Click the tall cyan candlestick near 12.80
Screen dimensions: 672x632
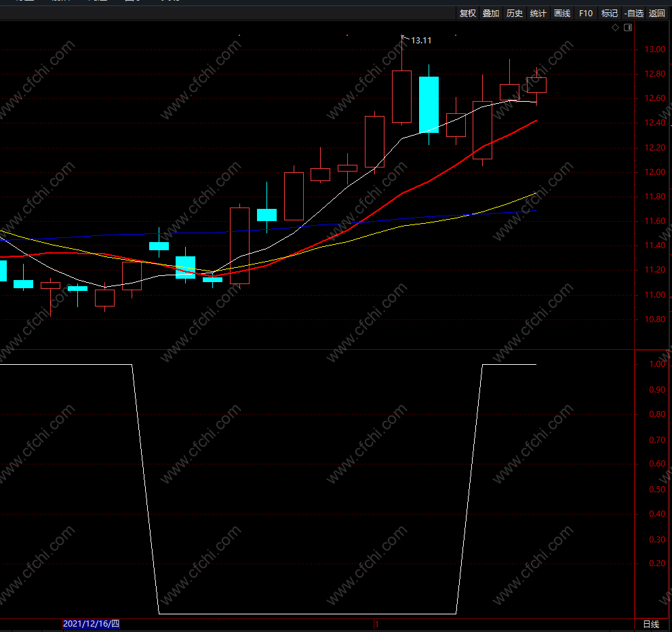(x=429, y=104)
